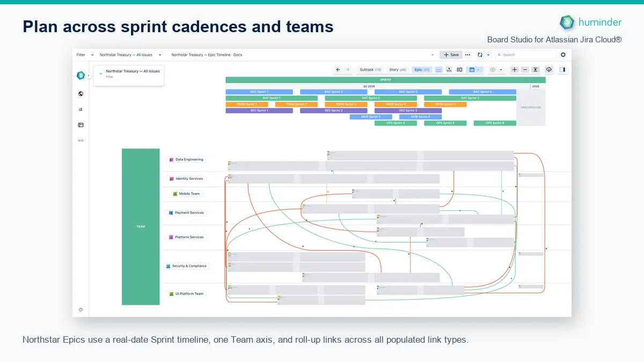Screen dimensions: 644x362
Task: Open the settings gear icon
Action: [x=563, y=55]
